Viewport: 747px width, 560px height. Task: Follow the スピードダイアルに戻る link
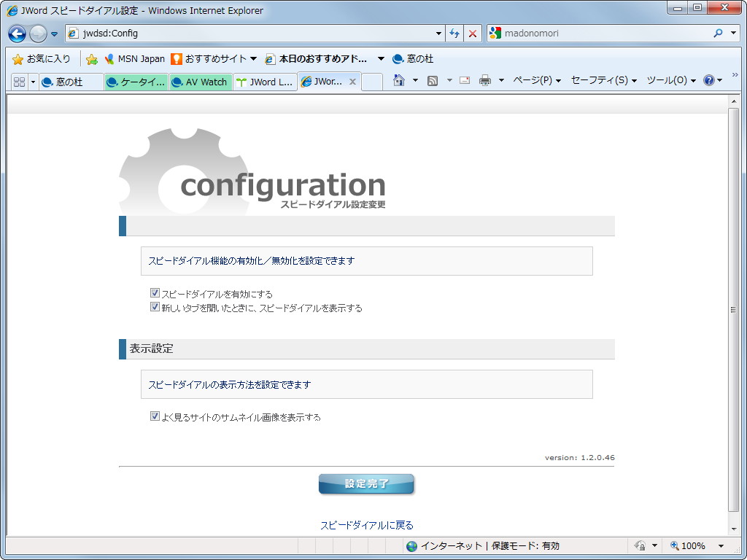[366, 525]
